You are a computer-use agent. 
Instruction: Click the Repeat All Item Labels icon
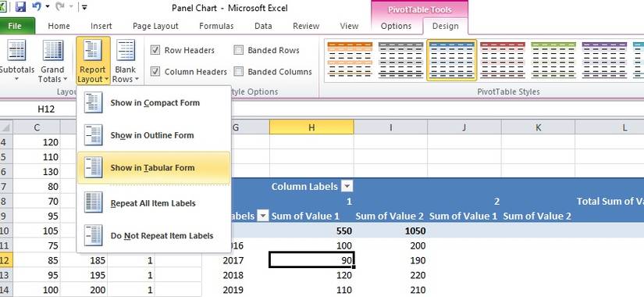point(93,203)
